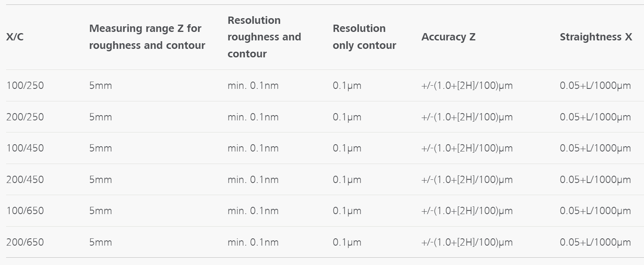Click the X/C column header
Screen dimensions: 644x265
[15, 37]
